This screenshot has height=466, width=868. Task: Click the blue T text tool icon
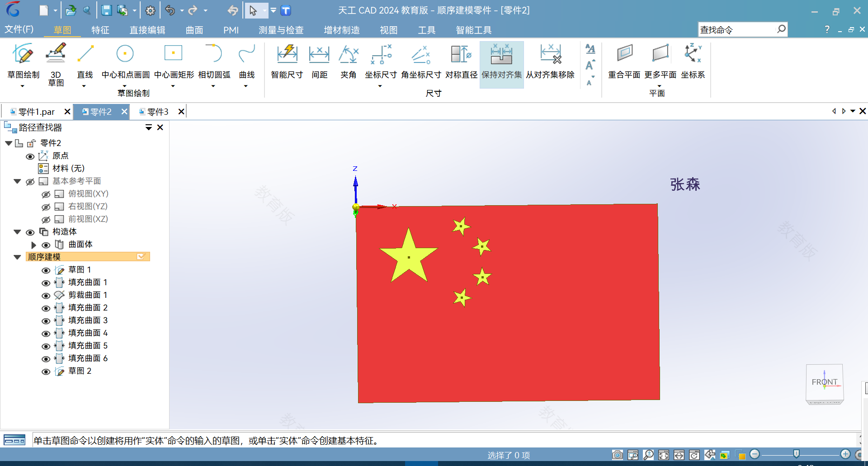point(286,10)
